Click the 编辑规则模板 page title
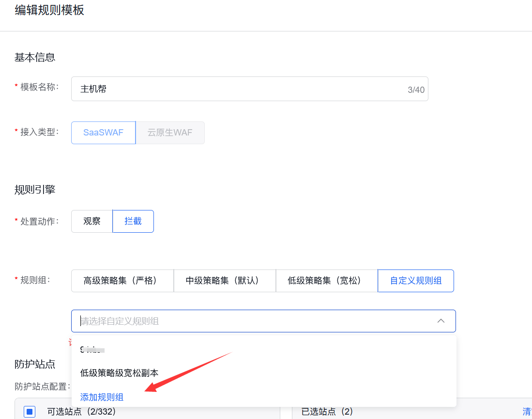This screenshot has height=419, width=532. 49,10
